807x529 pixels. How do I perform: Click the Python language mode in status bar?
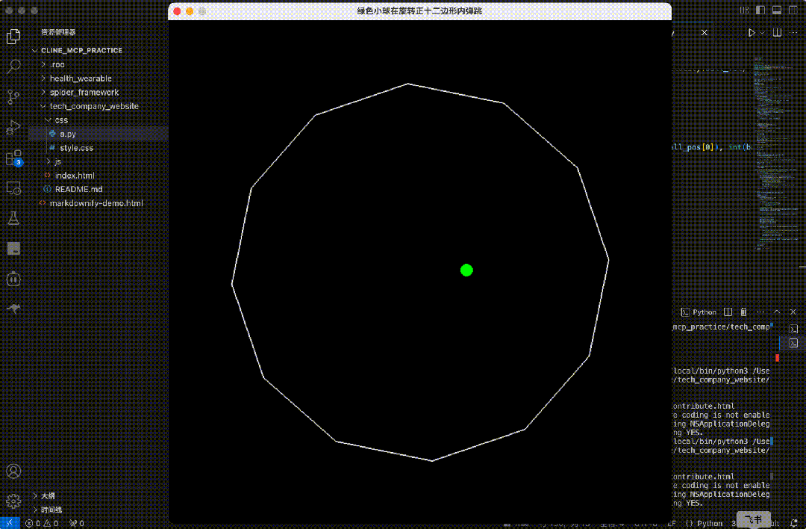[710, 523]
